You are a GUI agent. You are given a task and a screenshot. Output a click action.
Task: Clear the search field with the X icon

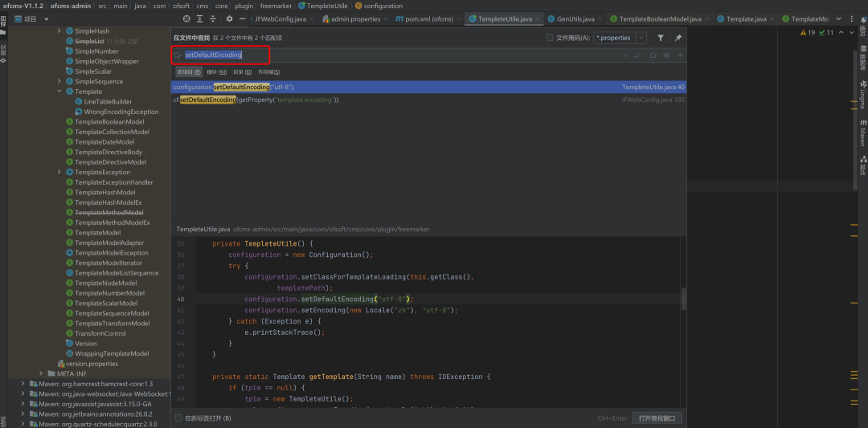point(625,55)
